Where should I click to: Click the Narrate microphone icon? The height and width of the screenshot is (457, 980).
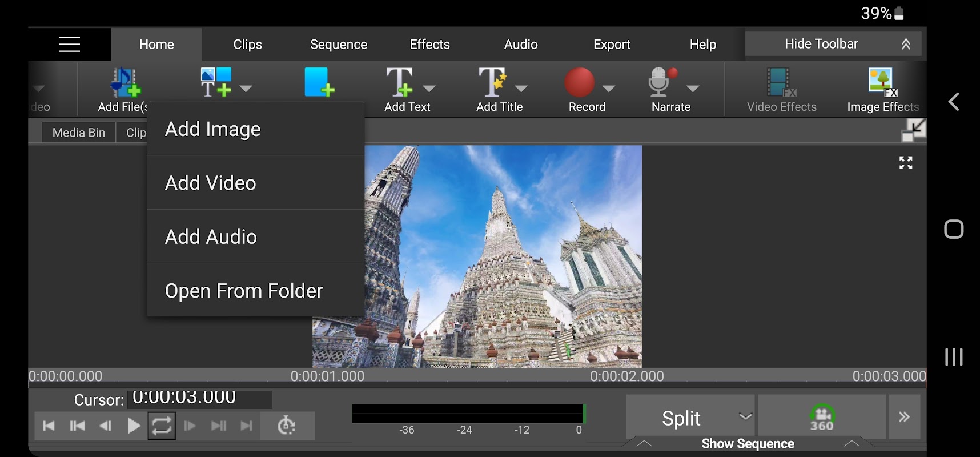pos(662,82)
